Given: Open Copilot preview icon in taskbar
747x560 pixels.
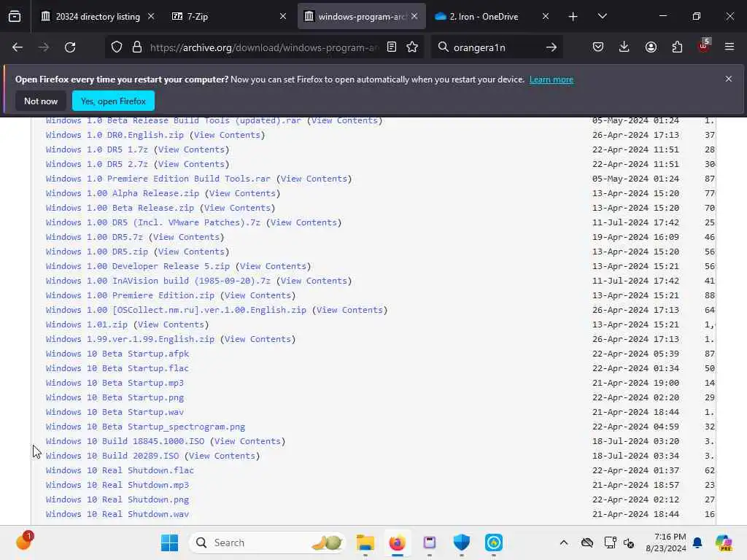Looking at the screenshot, I should (724, 542).
